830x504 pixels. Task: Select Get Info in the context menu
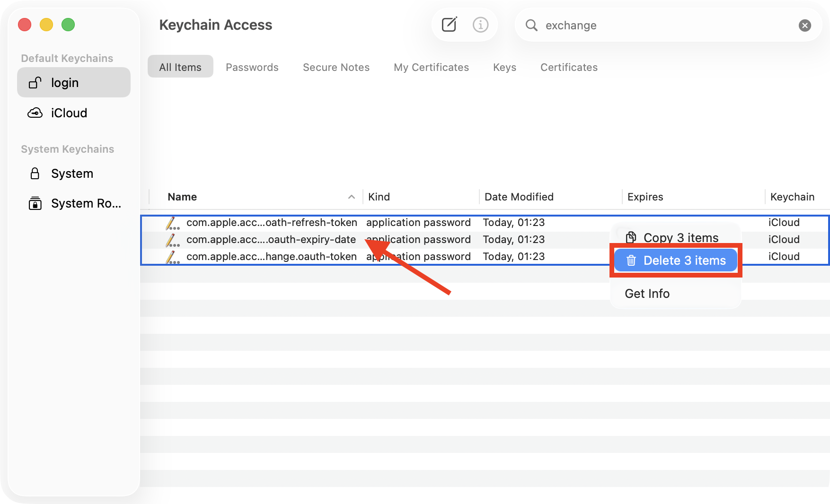coord(647,293)
